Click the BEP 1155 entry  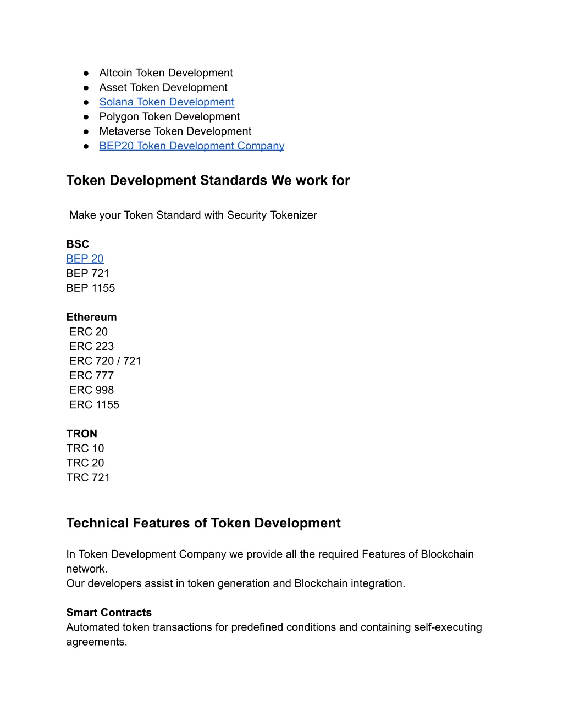pyautogui.click(x=91, y=288)
